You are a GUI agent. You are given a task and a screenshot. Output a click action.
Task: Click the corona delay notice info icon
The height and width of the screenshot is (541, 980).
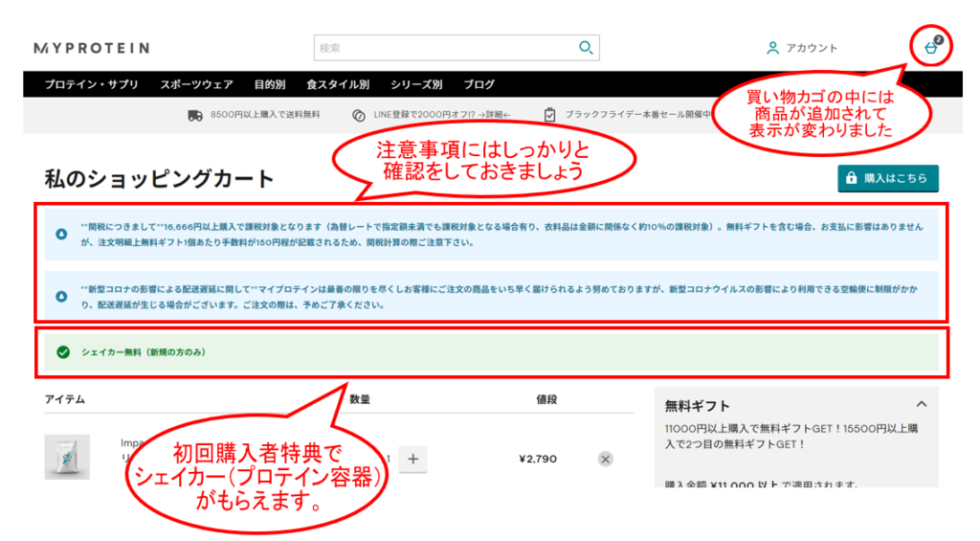pos(61,297)
